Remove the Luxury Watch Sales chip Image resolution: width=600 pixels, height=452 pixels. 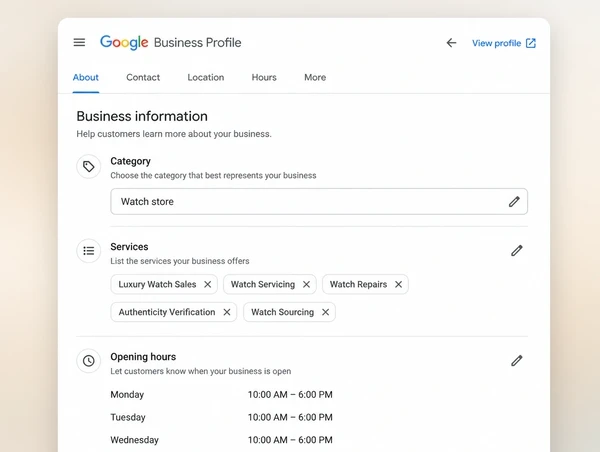[x=207, y=284]
